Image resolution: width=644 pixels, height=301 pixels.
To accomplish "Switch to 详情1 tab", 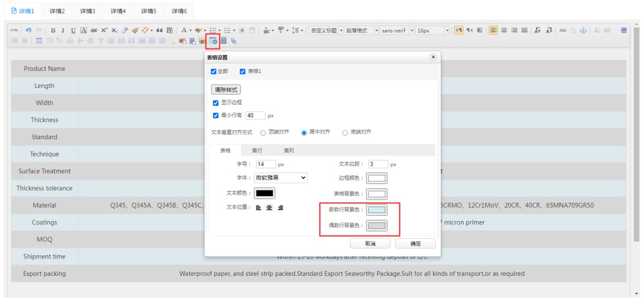I will click(23, 11).
